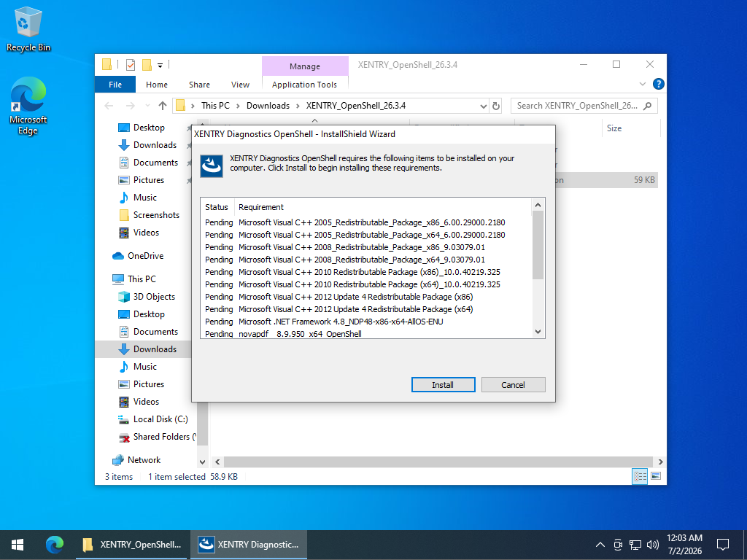Image resolution: width=747 pixels, height=560 pixels.
Task: Select Desktop under Quick access
Action: pyautogui.click(x=149, y=128)
